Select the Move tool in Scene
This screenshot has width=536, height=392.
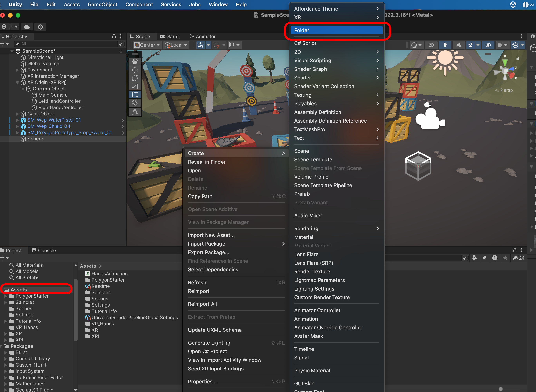[x=135, y=70]
